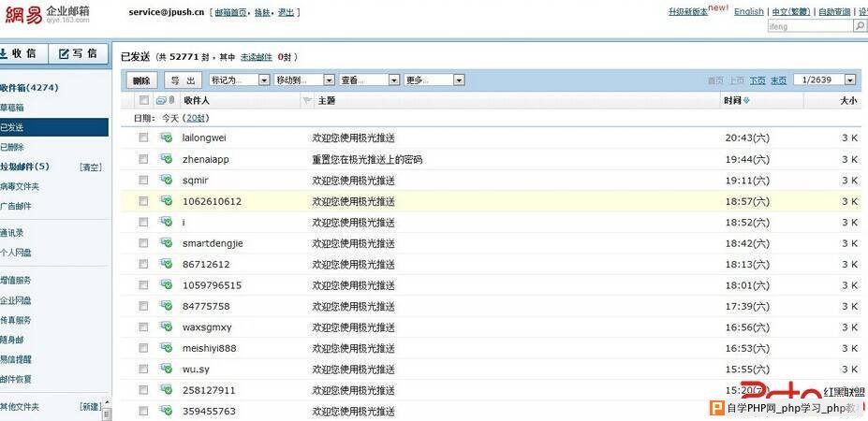Click the sent-mail icon for smartdengjie
Image resolution: width=868 pixels, height=421 pixels.
166,243
